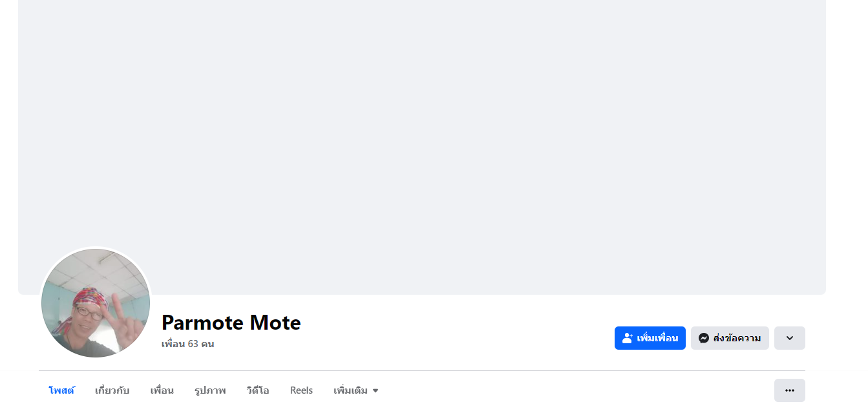Click the chevron button beside ส่งข้อความ

tap(789, 338)
